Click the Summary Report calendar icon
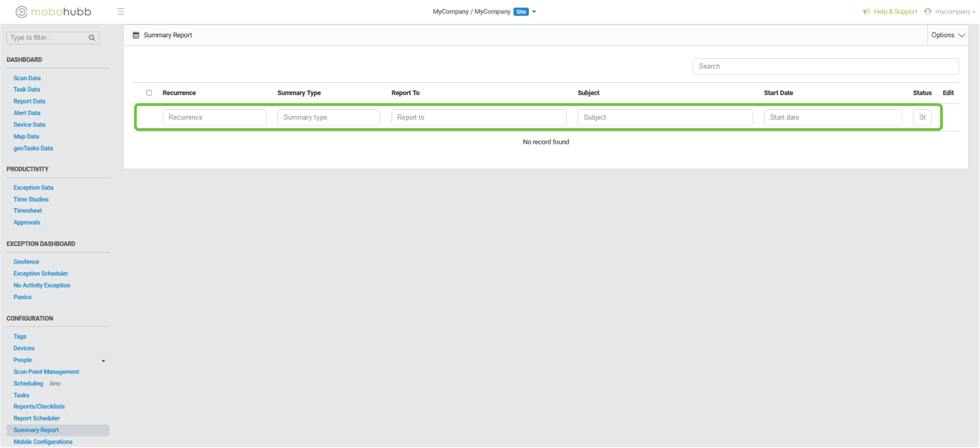Viewport: 980px width, 448px height. [x=136, y=35]
